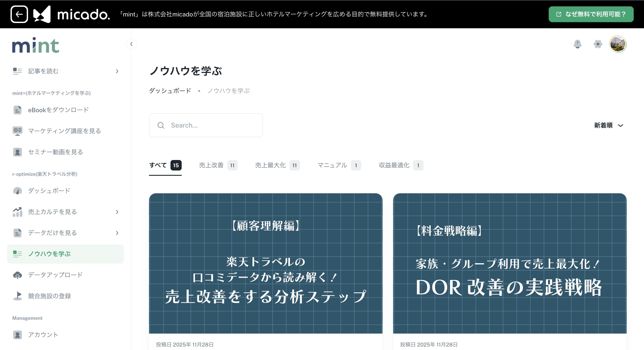
Task: Click the back arrow icon in top bar
Action: [19, 14]
